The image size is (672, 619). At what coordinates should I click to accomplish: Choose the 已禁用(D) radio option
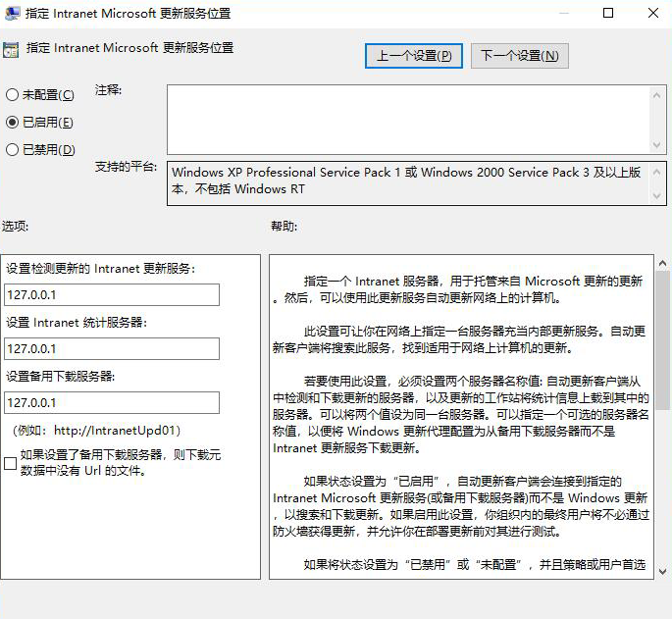12,150
